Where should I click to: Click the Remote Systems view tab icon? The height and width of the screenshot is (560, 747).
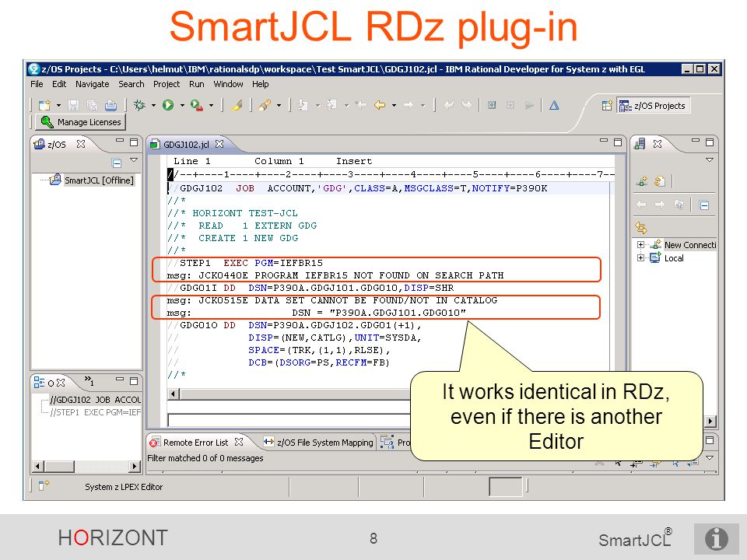(640, 143)
